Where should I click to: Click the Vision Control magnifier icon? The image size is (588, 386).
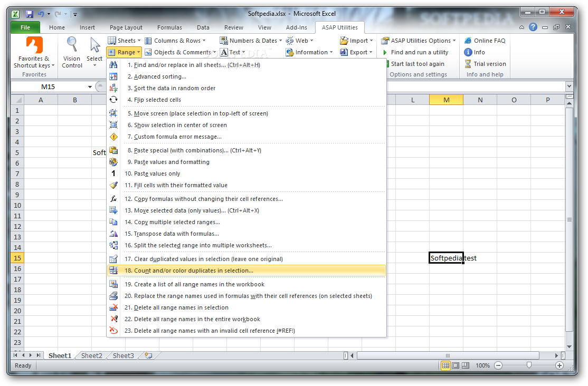click(72, 45)
